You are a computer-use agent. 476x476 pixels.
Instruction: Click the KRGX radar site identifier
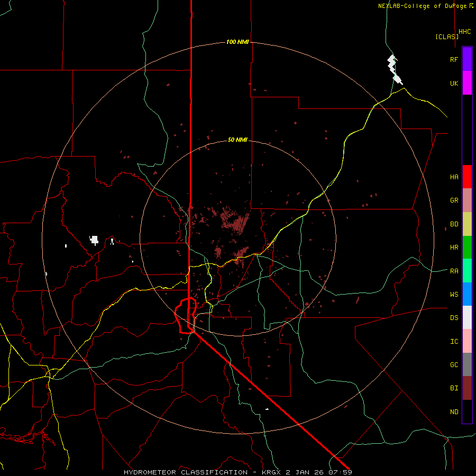click(272, 472)
